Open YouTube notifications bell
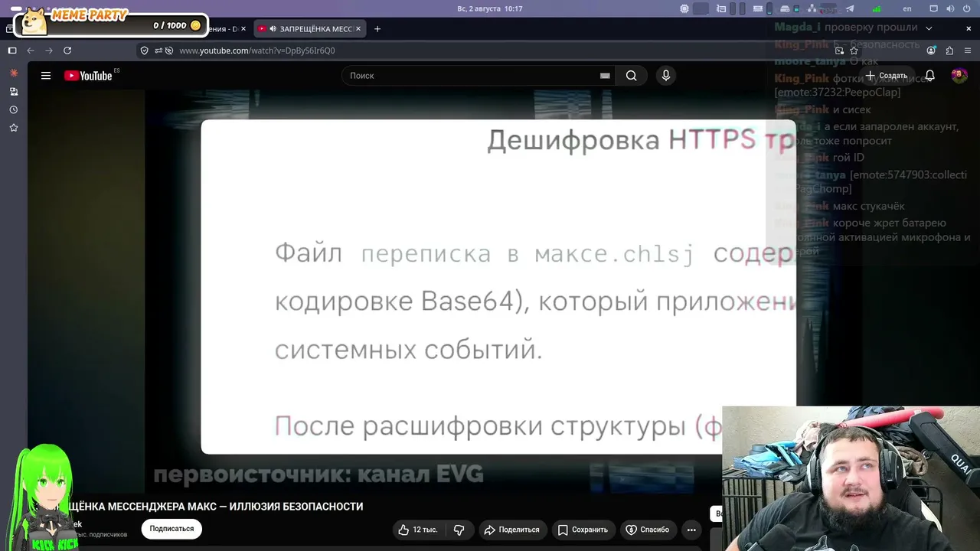The image size is (980, 551). click(x=929, y=76)
